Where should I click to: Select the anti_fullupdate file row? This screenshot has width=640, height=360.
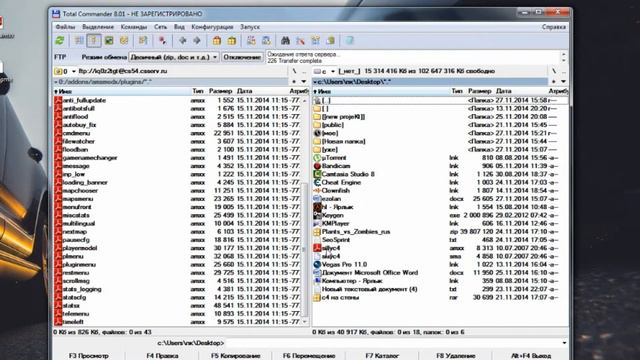tap(178, 100)
